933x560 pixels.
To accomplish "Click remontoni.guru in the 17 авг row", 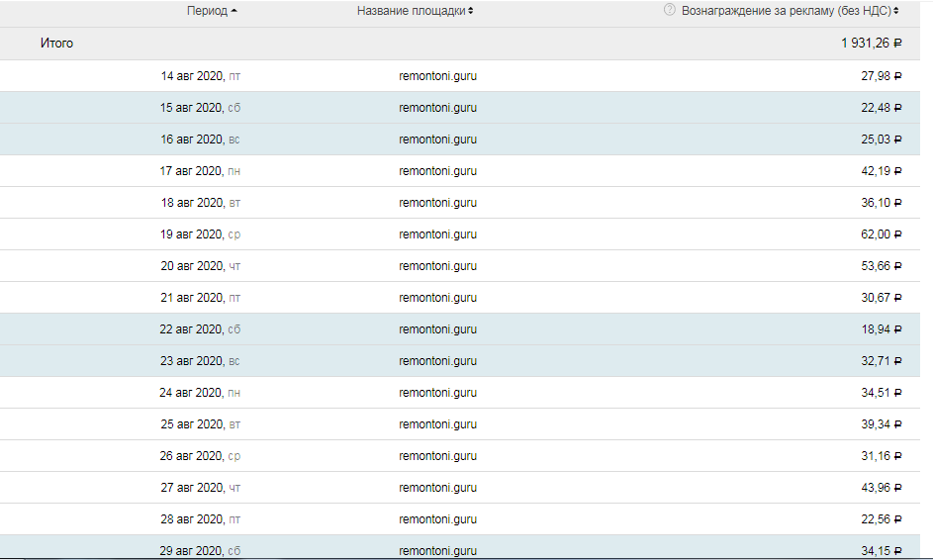I will 438,171.
